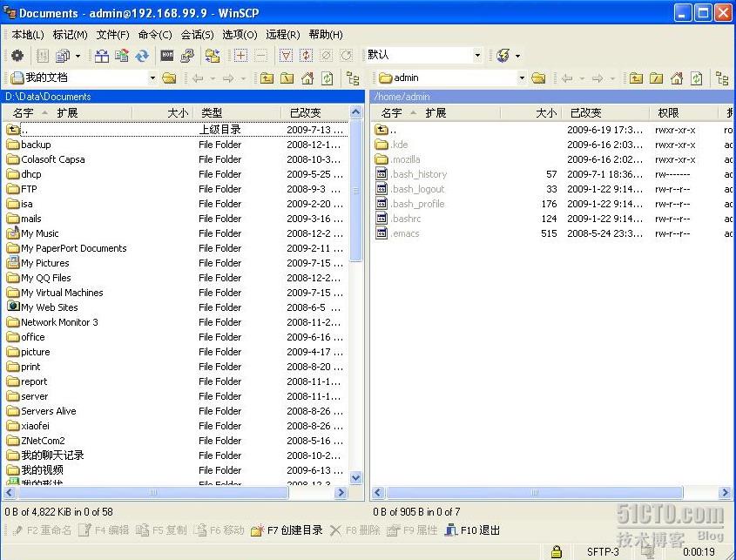Click the SFTP-3 status bar entry
Screen dimensions: 736x560
[603, 551]
